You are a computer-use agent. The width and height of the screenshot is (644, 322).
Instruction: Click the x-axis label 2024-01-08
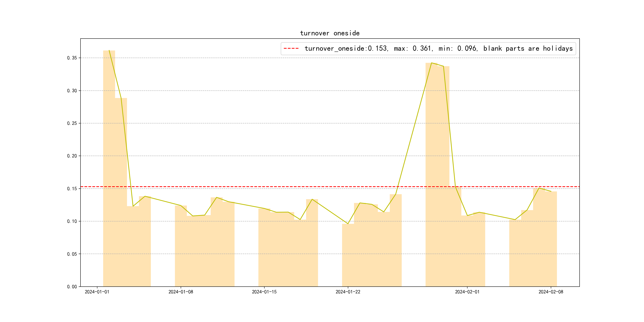pyautogui.click(x=180, y=292)
